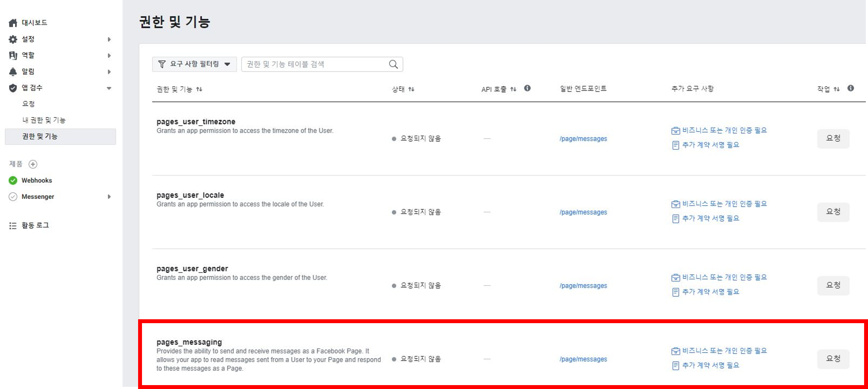This screenshot has height=389, width=868.
Task: Click 요청 button for pages_user_timezone
Action: [833, 138]
